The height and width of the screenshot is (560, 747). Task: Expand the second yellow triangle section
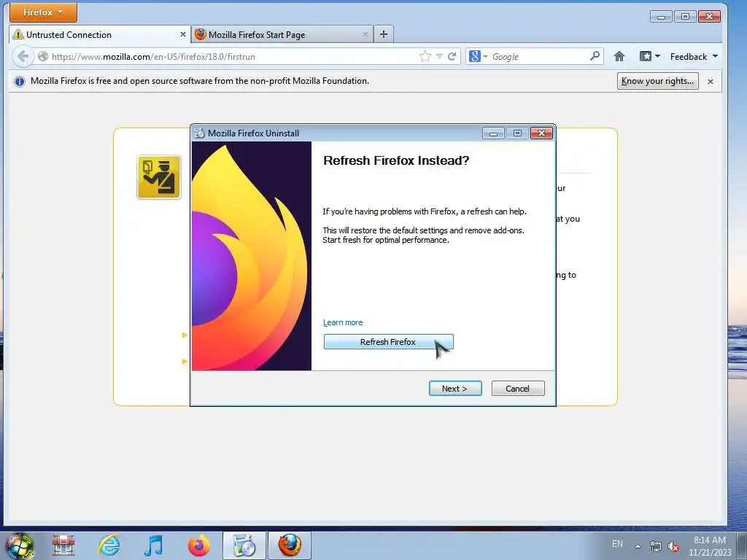click(185, 362)
